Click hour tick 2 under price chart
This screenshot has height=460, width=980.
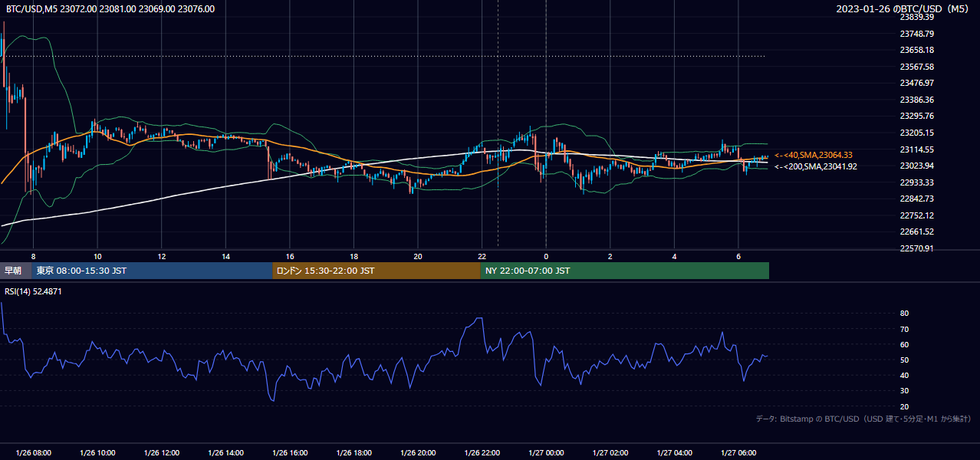point(610,256)
